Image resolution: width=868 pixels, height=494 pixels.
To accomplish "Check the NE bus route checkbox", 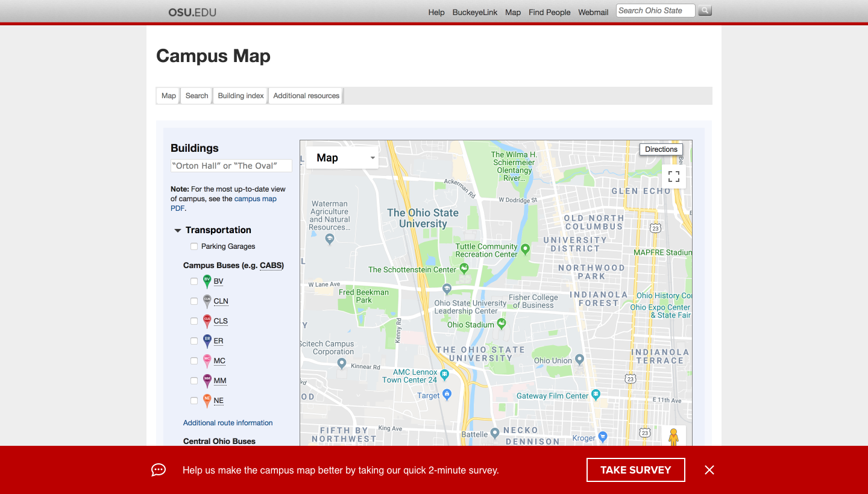I will pyautogui.click(x=194, y=401).
